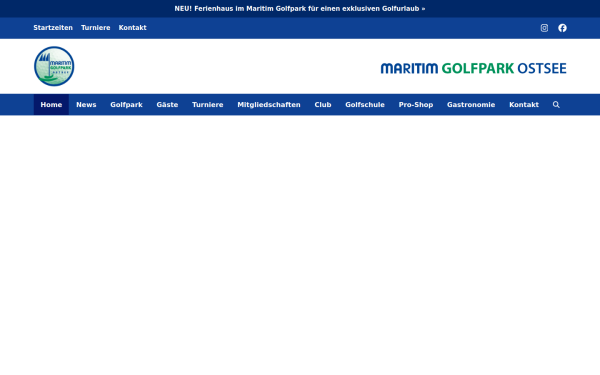Open the Facebook page icon
Screen dimensions: 600x375
click(x=562, y=28)
